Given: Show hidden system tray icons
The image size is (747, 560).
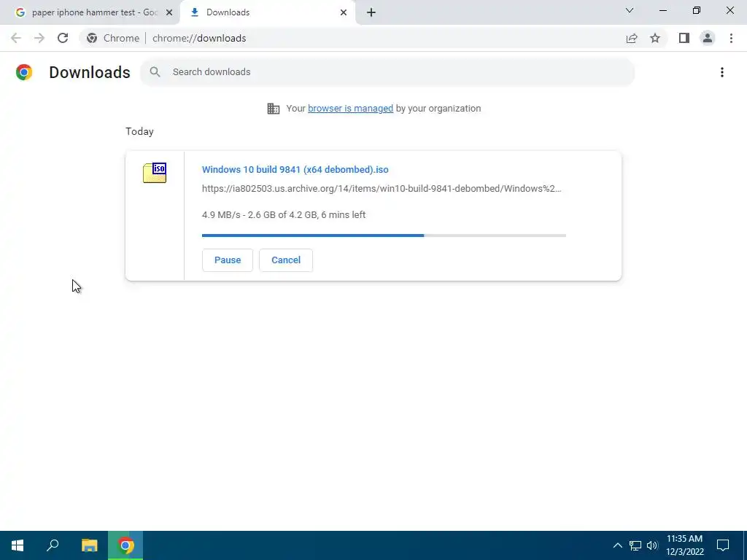Looking at the screenshot, I should [617, 545].
